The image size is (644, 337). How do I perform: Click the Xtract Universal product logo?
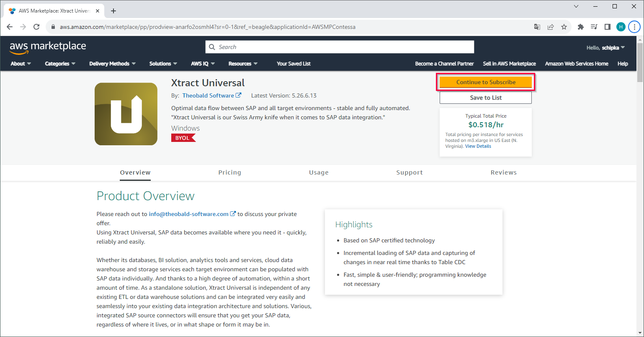pyautogui.click(x=126, y=114)
